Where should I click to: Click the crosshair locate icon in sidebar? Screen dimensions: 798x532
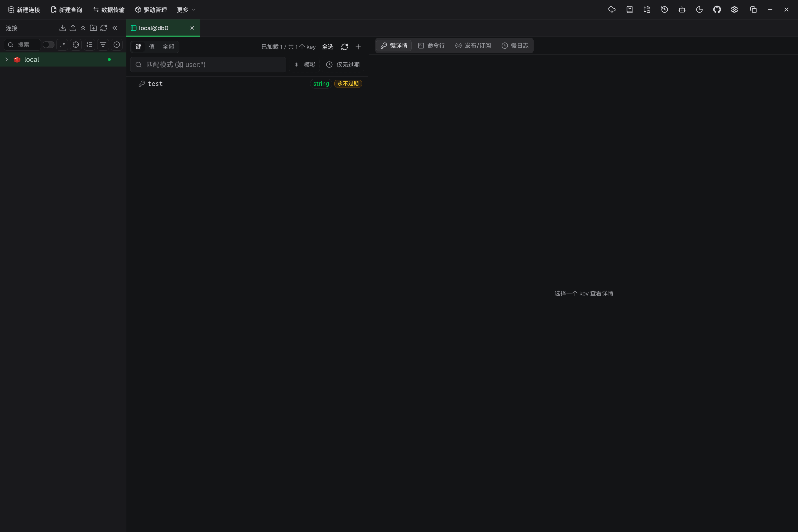76,45
